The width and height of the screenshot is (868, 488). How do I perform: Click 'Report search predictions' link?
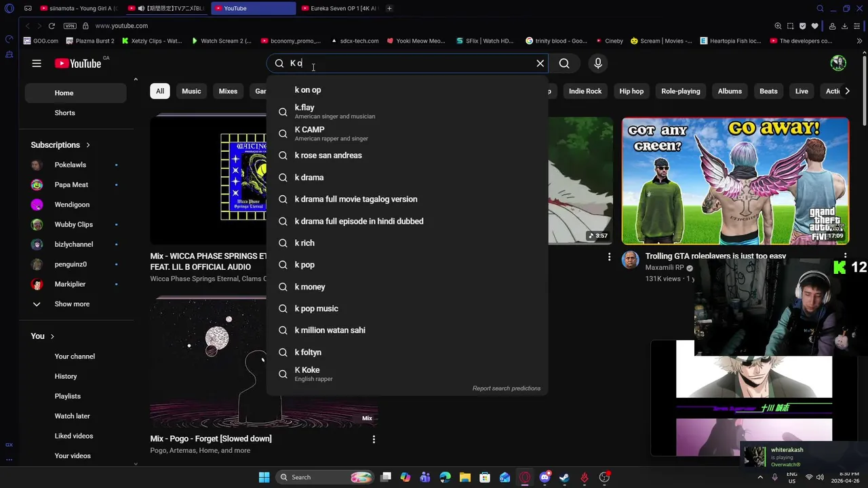coord(507,388)
